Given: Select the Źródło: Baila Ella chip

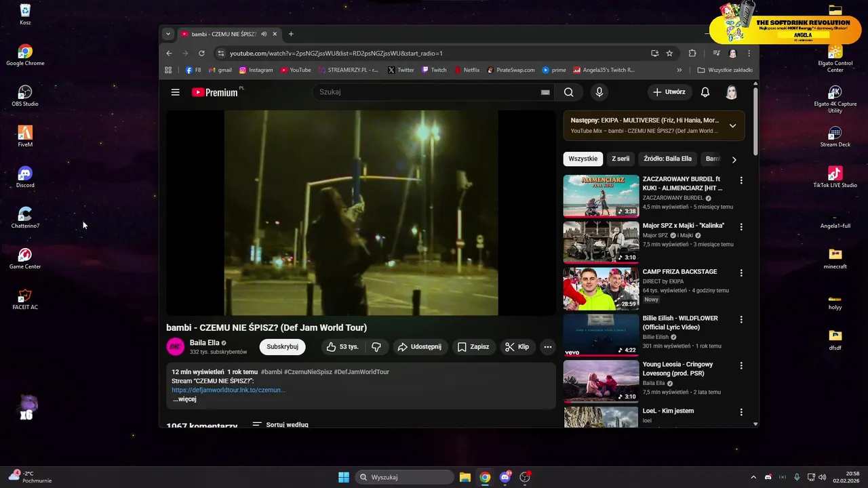Looking at the screenshot, I should tap(667, 159).
